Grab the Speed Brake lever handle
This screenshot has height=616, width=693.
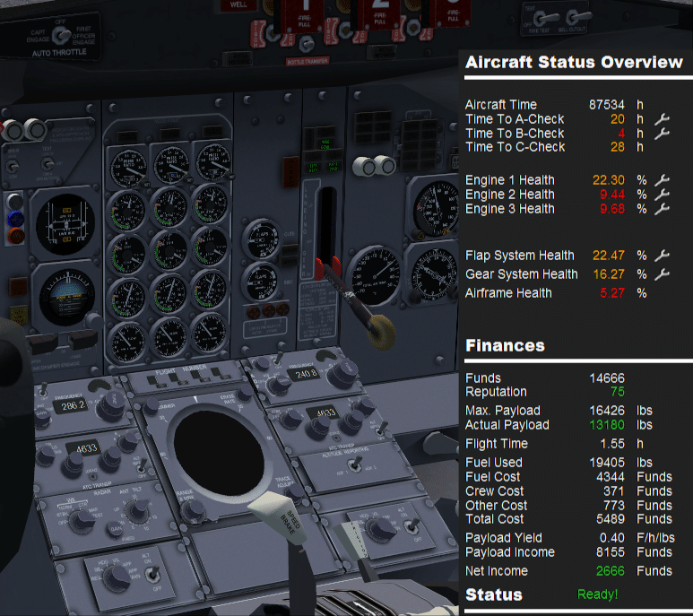click(x=277, y=517)
